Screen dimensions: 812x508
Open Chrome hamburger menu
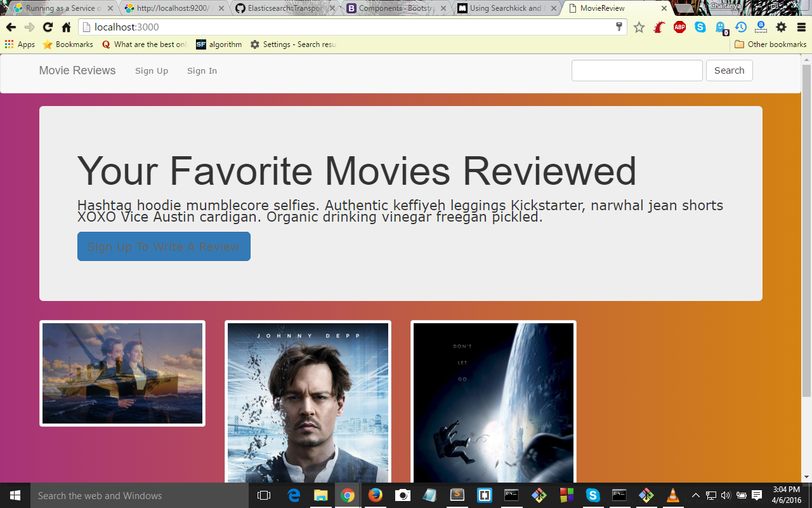(x=801, y=27)
